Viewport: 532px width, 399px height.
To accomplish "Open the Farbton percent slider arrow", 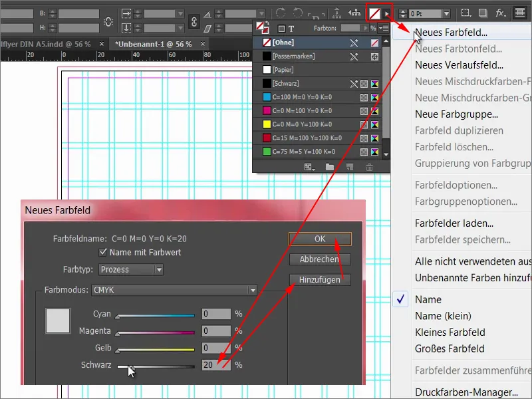I will (x=366, y=28).
